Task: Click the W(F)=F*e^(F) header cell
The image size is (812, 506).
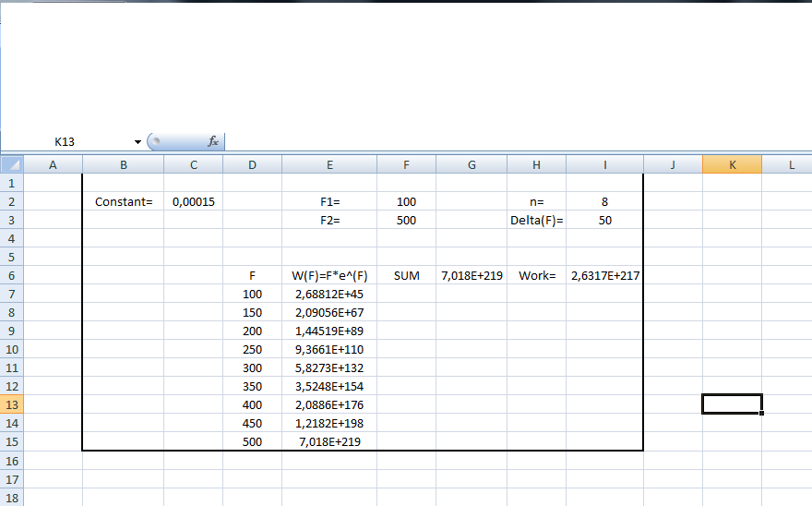Action: coord(329,275)
